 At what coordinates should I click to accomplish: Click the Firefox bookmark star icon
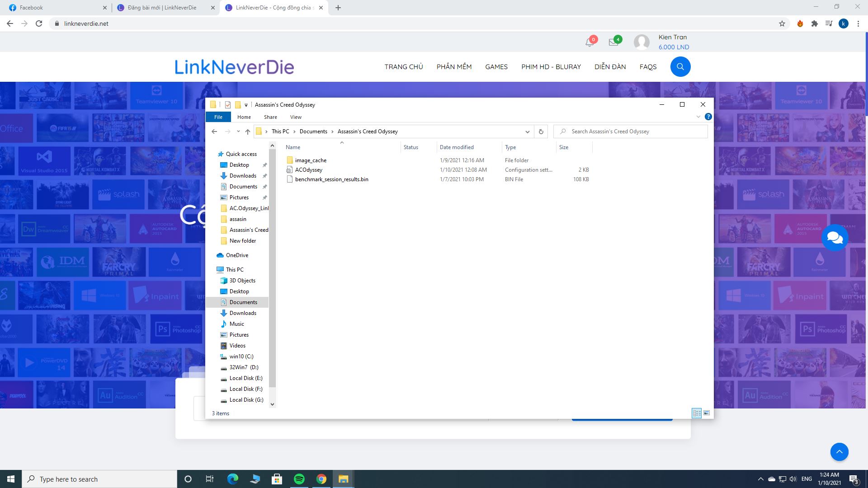tap(782, 23)
